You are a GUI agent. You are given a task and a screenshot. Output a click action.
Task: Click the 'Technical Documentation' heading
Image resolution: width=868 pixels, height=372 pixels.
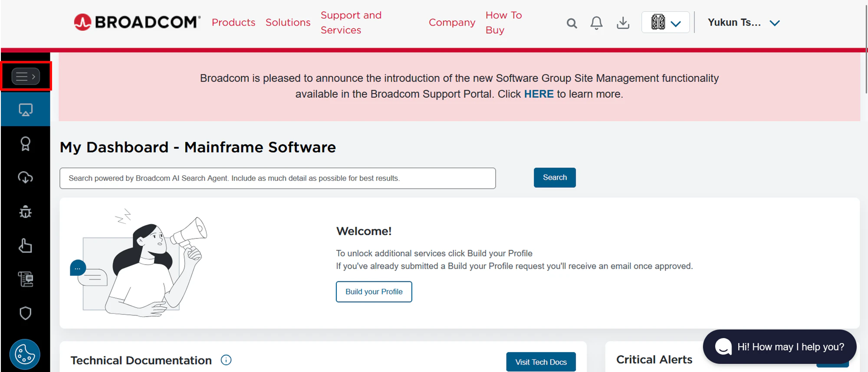tap(141, 360)
